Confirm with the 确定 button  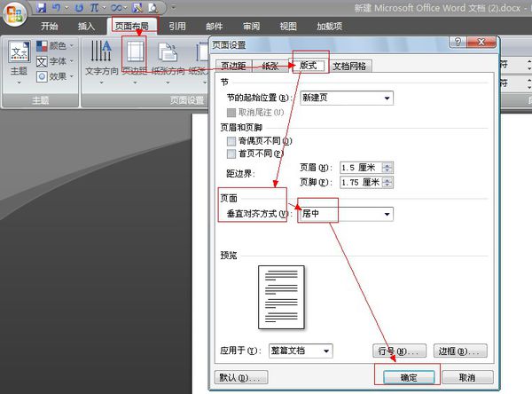point(409,377)
